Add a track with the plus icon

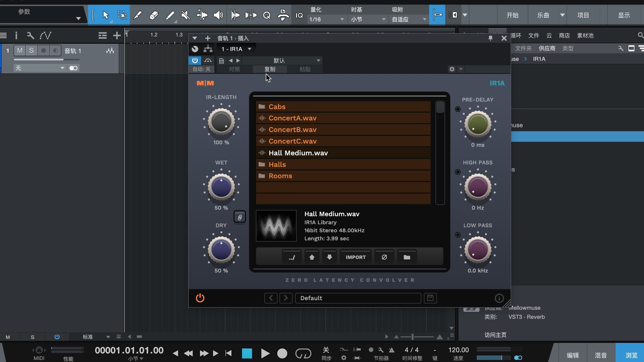coord(116,36)
